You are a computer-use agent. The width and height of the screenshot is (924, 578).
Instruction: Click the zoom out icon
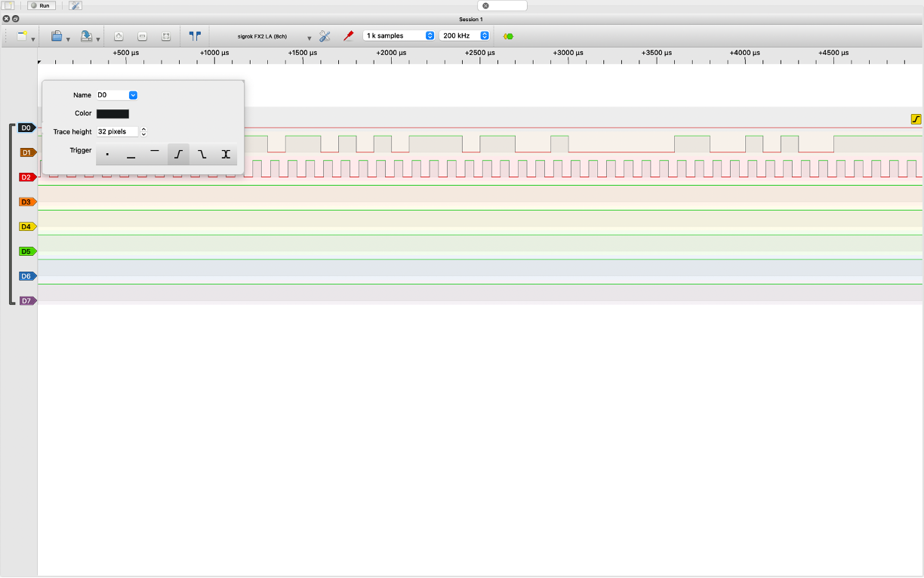click(142, 36)
